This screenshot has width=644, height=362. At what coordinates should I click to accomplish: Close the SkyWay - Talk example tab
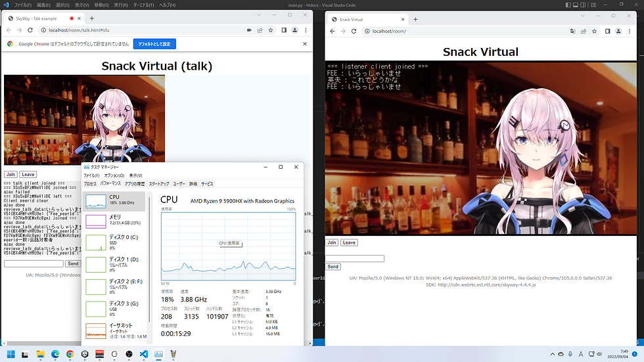tap(80, 18)
